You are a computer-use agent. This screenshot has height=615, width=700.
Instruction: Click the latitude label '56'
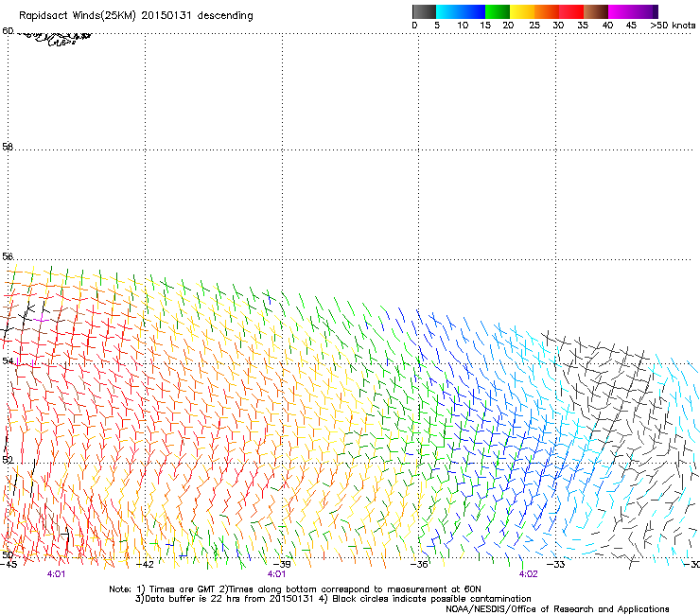[x=8, y=256]
